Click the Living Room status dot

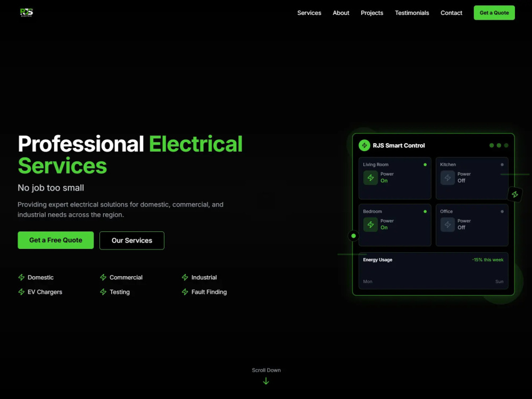(425, 164)
